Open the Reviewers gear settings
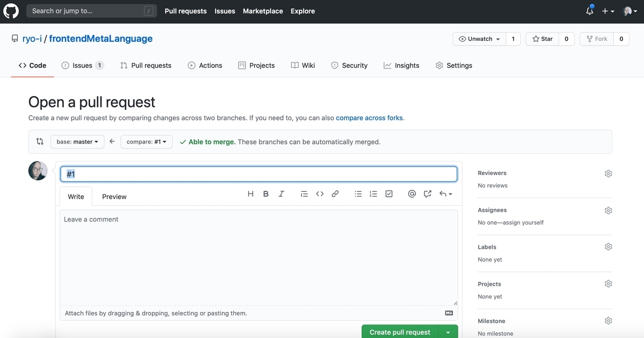This screenshot has width=644, height=338. [x=608, y=174]
